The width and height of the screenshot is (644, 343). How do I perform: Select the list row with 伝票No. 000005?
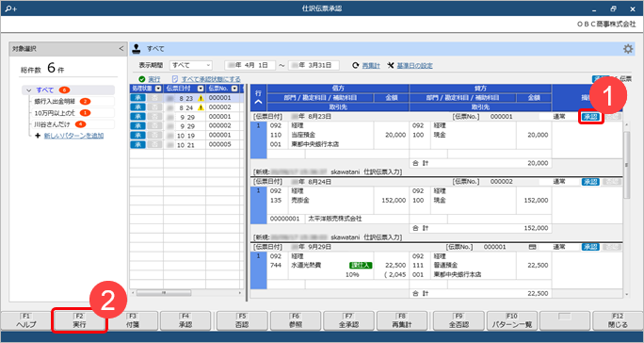point(186,144)
